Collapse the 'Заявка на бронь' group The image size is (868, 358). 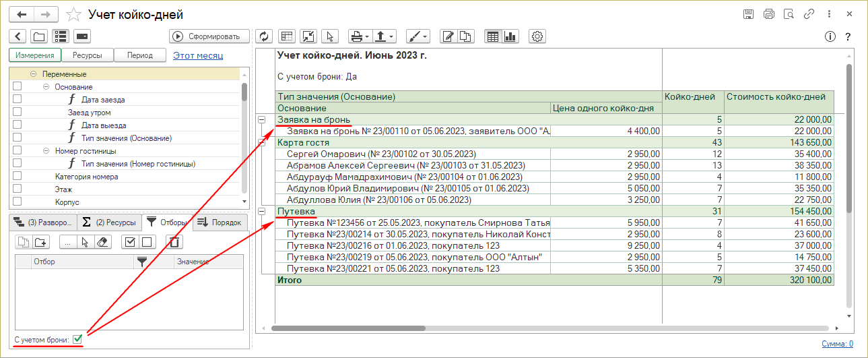coord(263,120)
